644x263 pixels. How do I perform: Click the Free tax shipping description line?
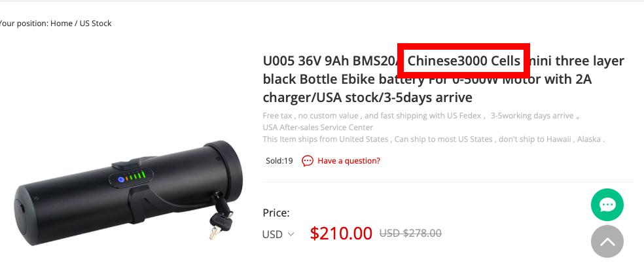click(x=421, y=116)
